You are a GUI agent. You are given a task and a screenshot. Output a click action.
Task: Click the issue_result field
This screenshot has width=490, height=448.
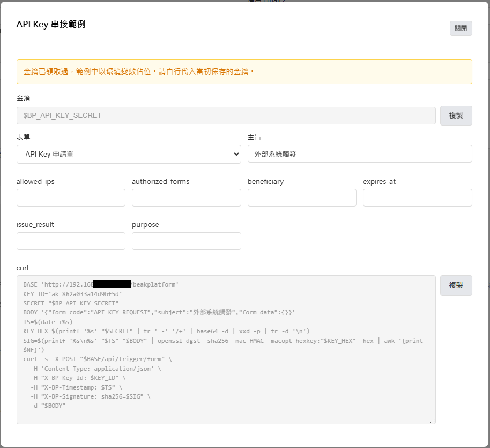click(x=71, y=241)
